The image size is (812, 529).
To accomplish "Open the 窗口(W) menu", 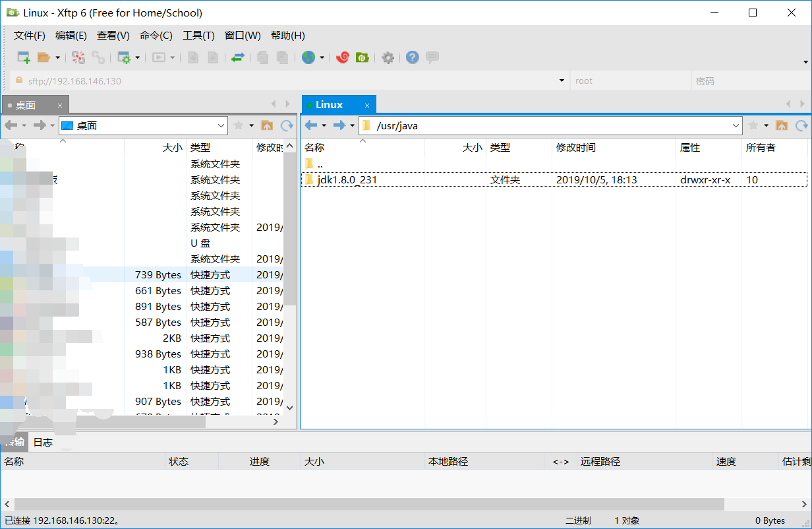I will [243, 36].
